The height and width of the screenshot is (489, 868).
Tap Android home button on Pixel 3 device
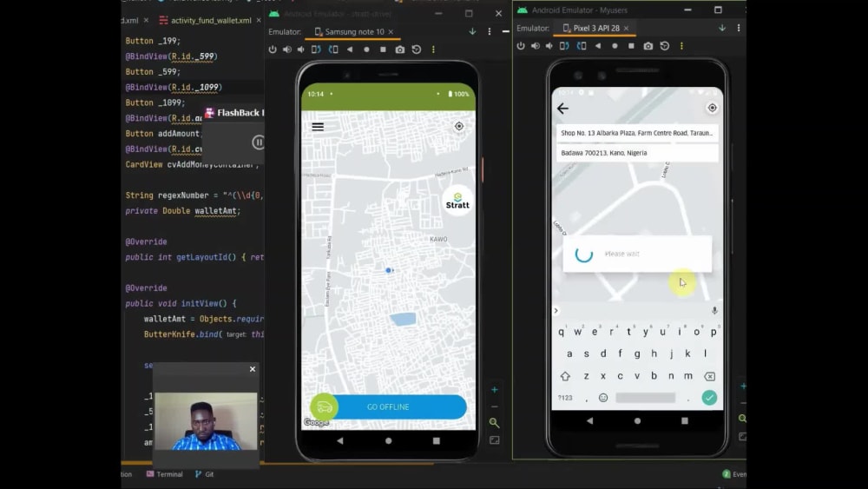tap(637, 421)
